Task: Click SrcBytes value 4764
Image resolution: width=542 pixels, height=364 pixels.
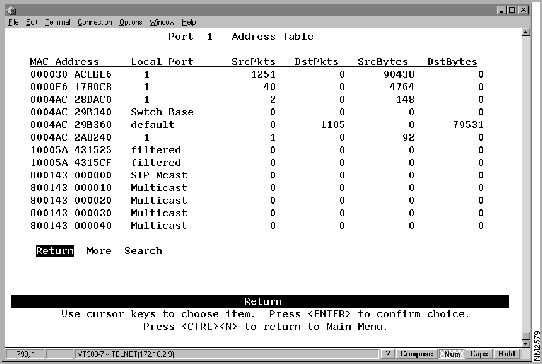Action: pos(401,87)
